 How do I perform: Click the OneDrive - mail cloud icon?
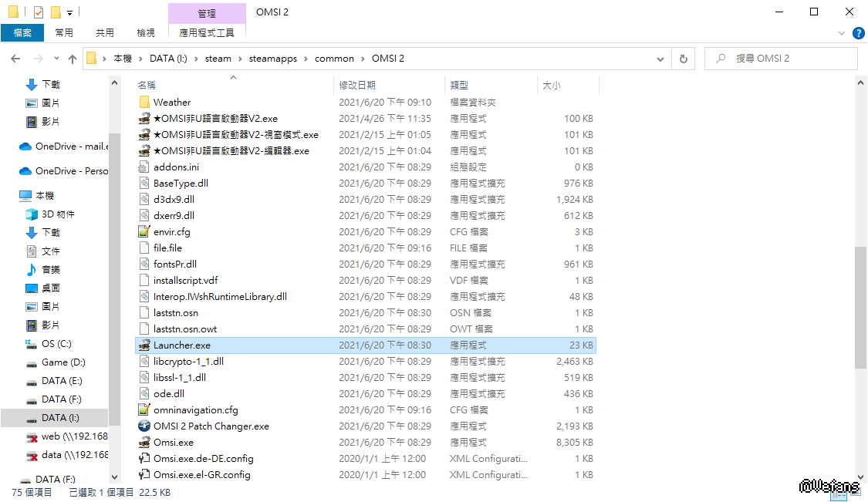(25, 147)
